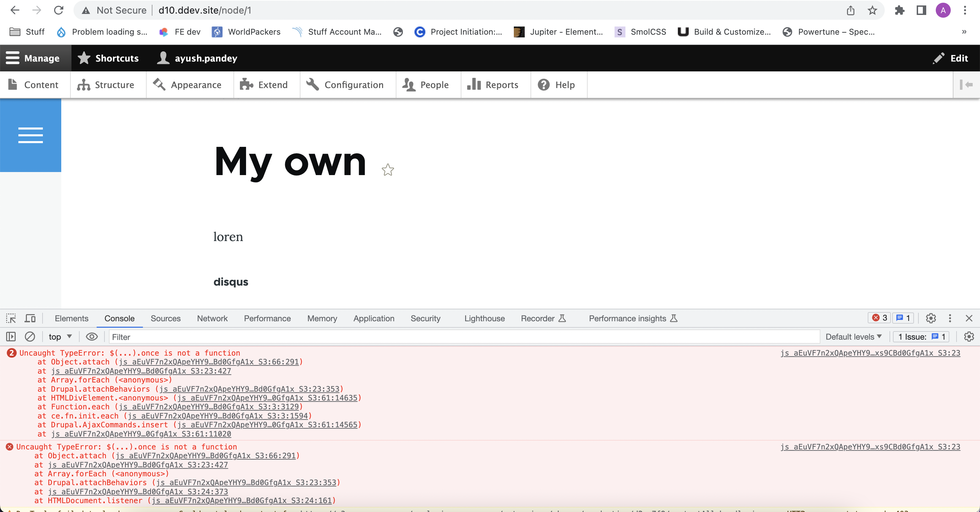Image resolution: width=980 pixels, height=512 pixels.
Task: Clear the console with the ban icon
Action: tap(30, 337)
